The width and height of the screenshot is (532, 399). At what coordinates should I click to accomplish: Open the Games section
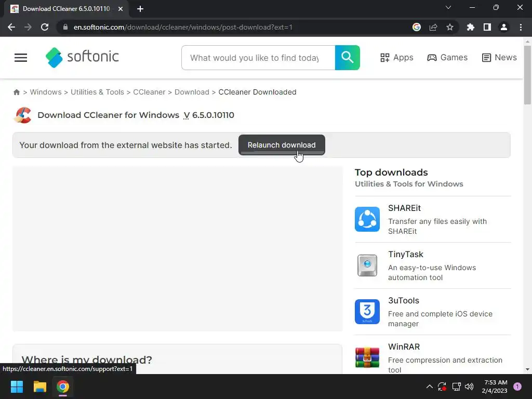447,57
